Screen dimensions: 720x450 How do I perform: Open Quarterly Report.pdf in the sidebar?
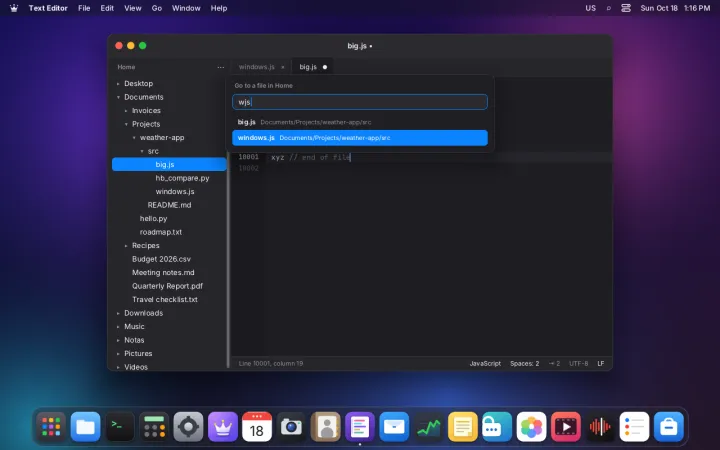click(x=167, y=286)
